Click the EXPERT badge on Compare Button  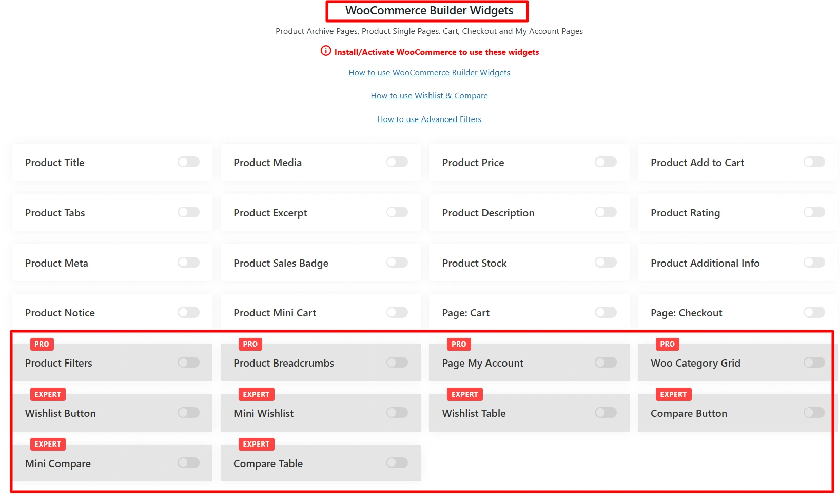[674, 394]
